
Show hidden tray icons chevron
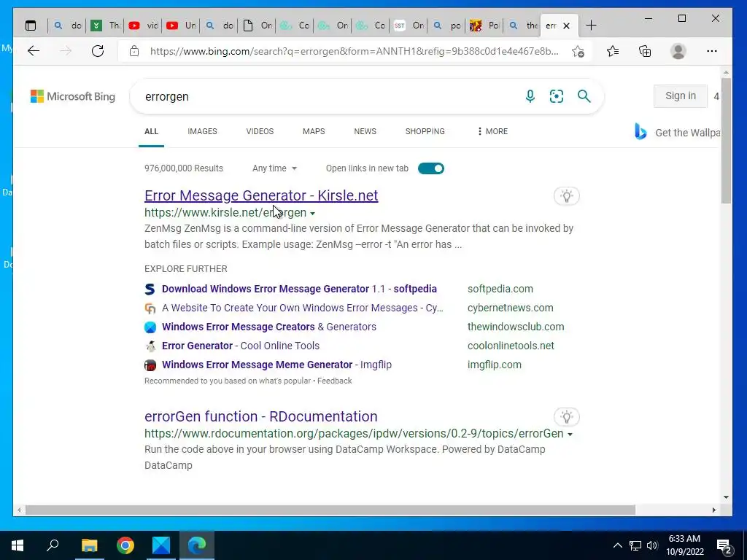pyautogui.click(x=617, y=545)
